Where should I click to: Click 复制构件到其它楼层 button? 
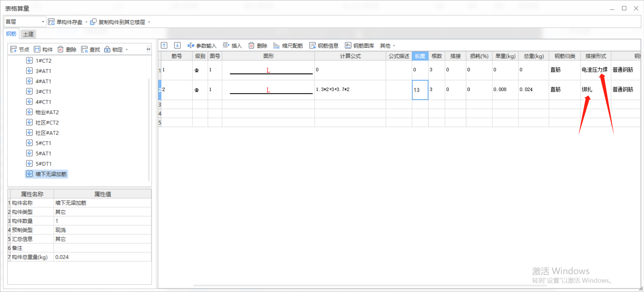117,22
